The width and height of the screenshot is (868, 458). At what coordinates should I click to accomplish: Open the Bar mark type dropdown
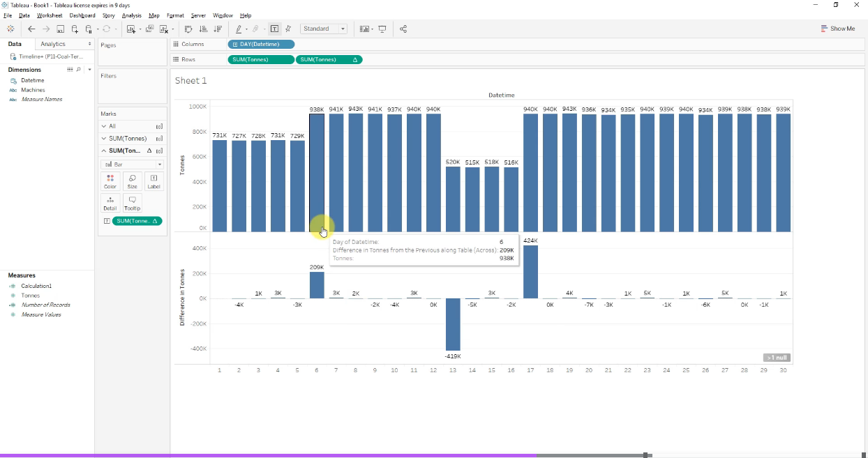coord(133,165)
